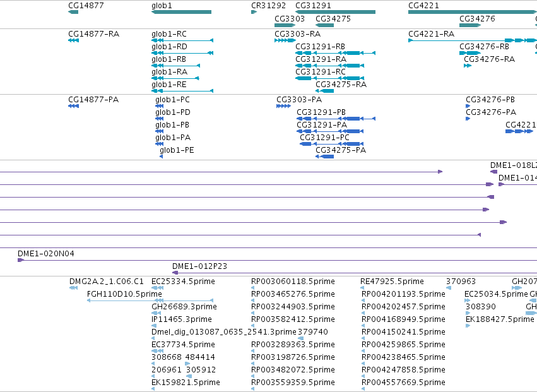This screenshot has height=392, width=537.
Task: Click the EC25334.5prime EST label
Action: [183, 282]
